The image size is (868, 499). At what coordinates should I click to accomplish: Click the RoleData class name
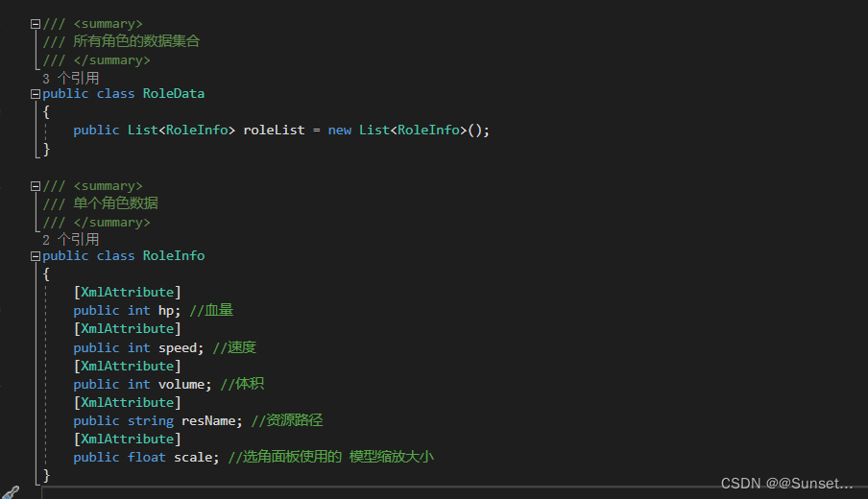pos(174,93)
